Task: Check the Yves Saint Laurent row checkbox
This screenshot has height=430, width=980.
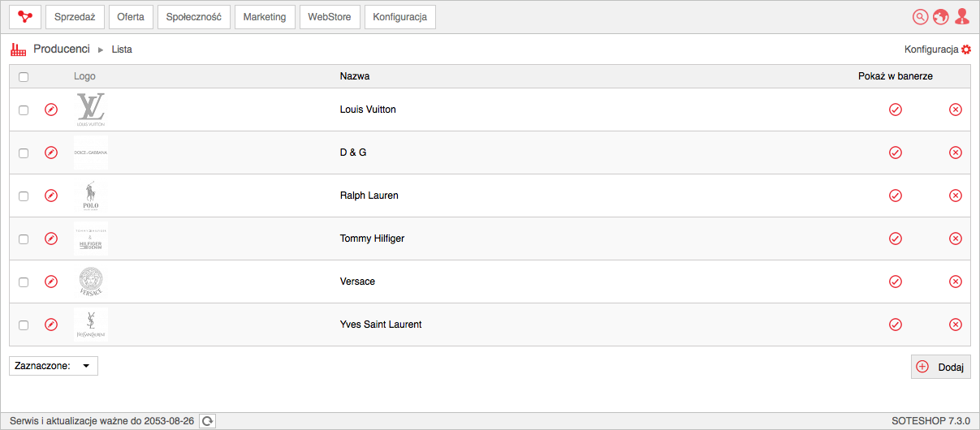Action: (x=24, y=325)
